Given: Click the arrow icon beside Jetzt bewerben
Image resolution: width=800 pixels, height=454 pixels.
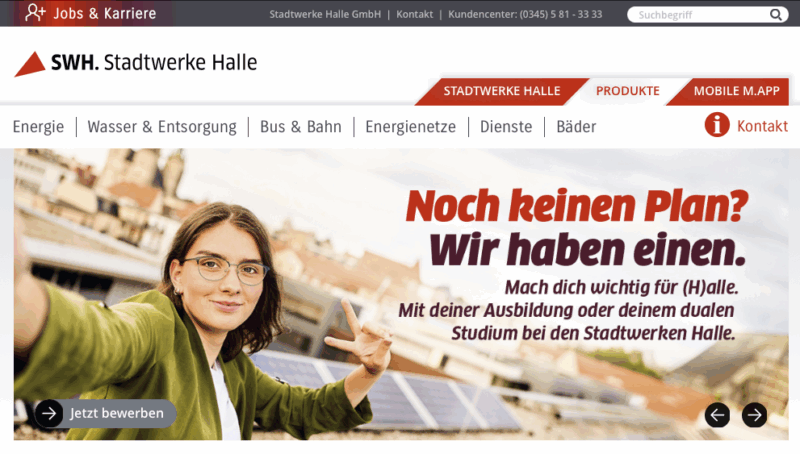Looking at the screenshot, I should click(49, 413).
